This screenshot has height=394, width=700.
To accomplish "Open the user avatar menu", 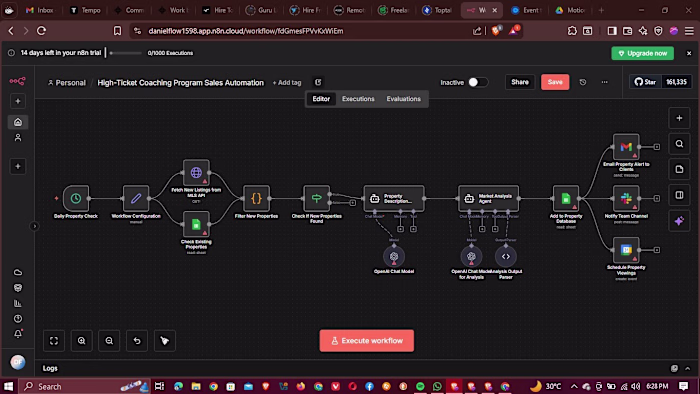I will point(18,362).
